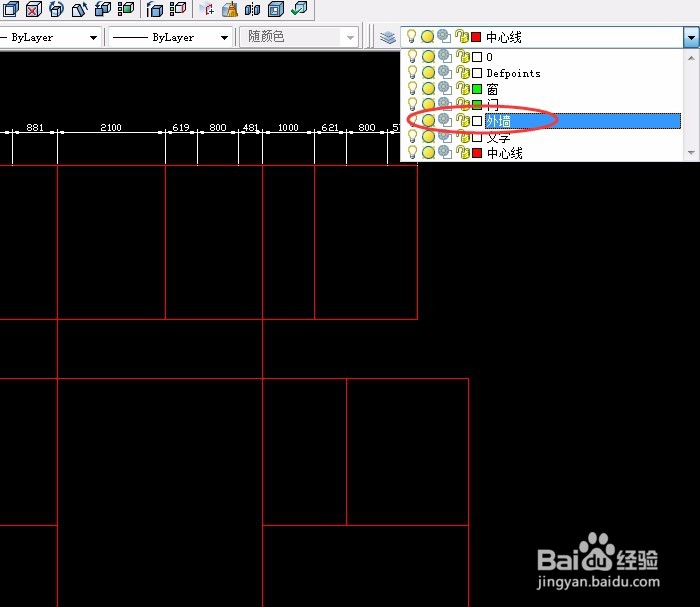Viewport: 700px width, 607px height.
Task: Toggle the freeze sun for 外墙 layer
Action: [428, 121]
